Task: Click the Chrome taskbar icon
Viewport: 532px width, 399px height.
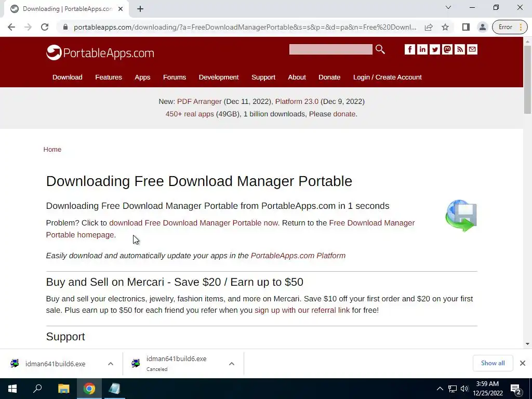Action: pyautogui.click(x=89, y=389)
